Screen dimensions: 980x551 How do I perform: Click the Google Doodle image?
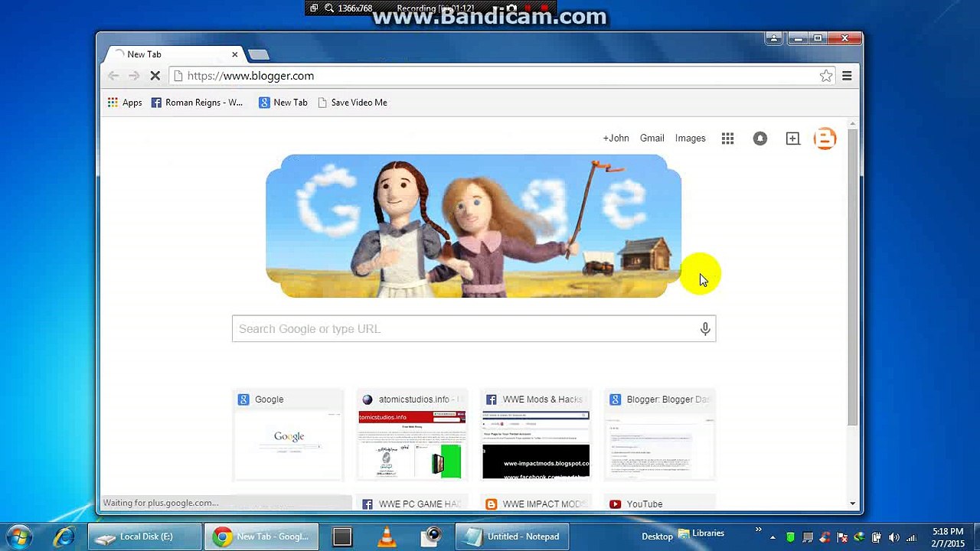coord(473,226)
